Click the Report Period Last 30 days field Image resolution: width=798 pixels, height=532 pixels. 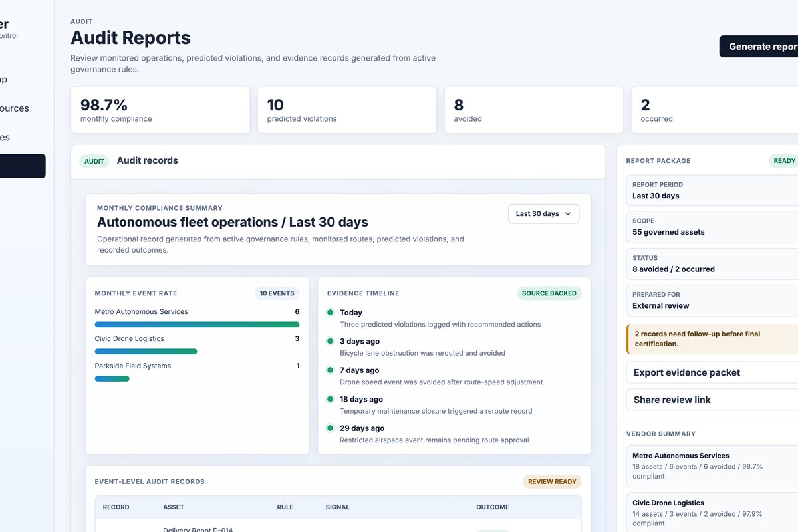tap(712, 190)
